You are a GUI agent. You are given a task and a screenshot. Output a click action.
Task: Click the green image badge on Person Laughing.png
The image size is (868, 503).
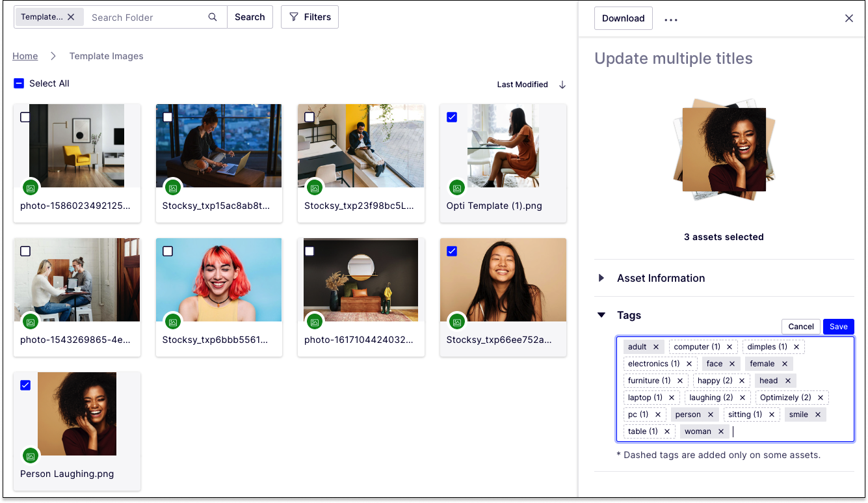coord(31,455)
